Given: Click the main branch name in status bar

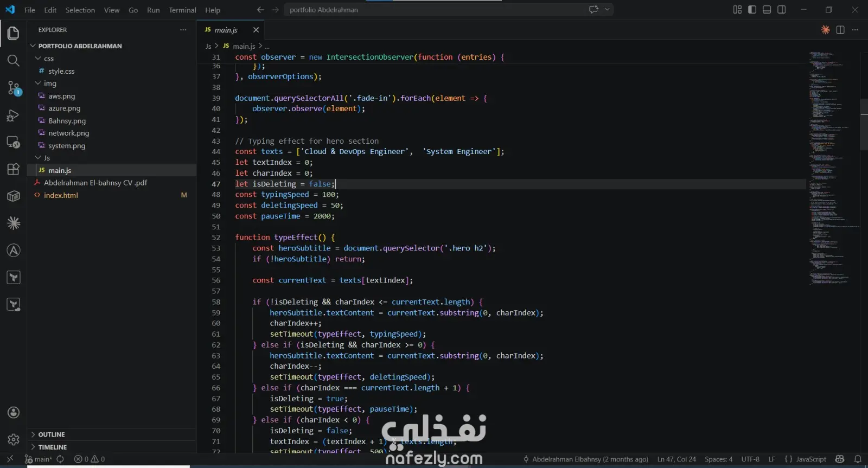Looking at the screenshot, I should 39,459.
